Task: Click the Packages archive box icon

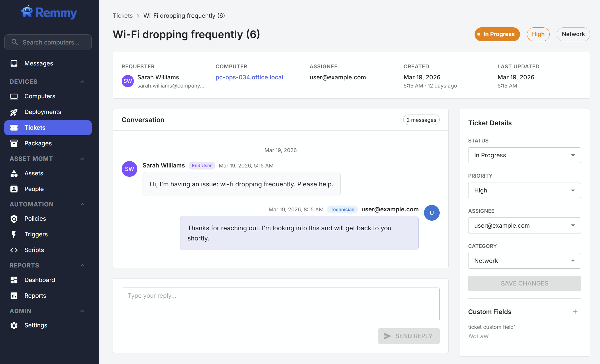Action: coord(14,143)
